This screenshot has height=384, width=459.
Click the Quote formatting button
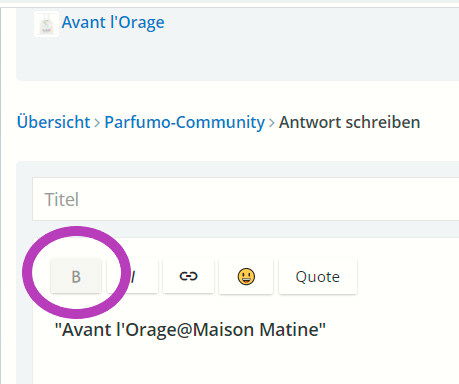click(x=318, y=276)
